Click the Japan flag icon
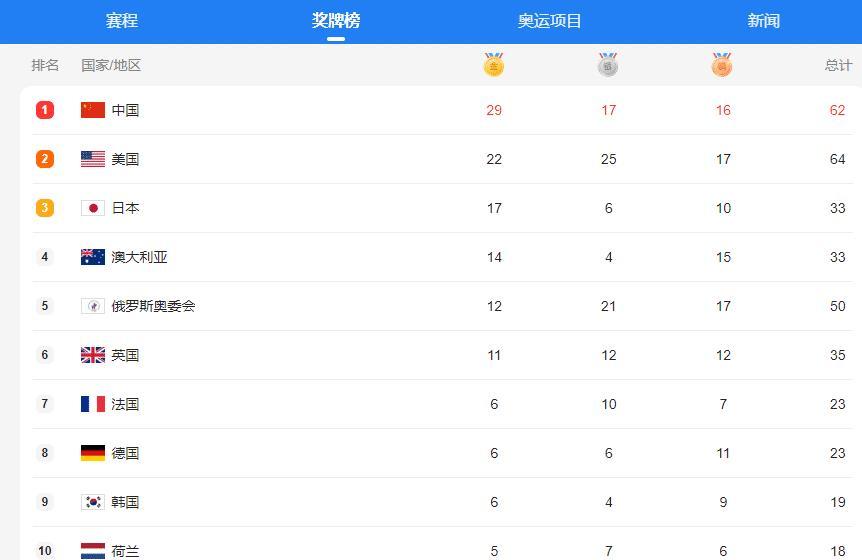This screenshot has width=862, height=560. click(x=93, y=208)
